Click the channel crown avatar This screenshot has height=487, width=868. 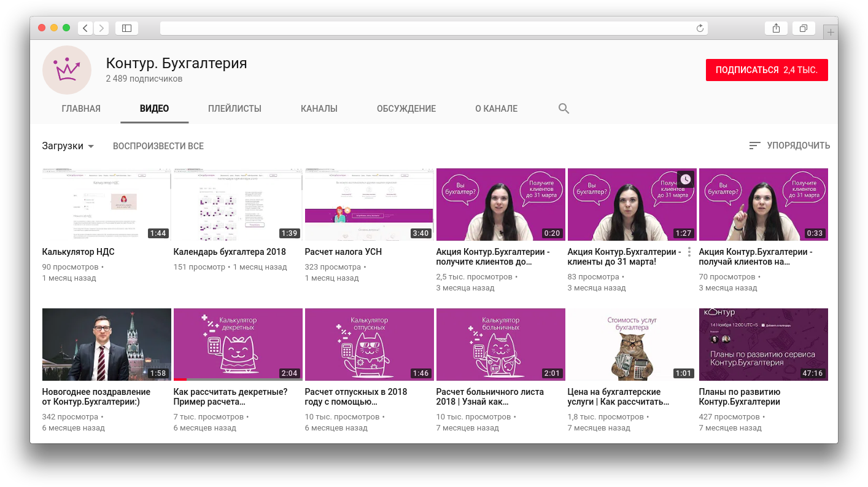tap(67, 70)
